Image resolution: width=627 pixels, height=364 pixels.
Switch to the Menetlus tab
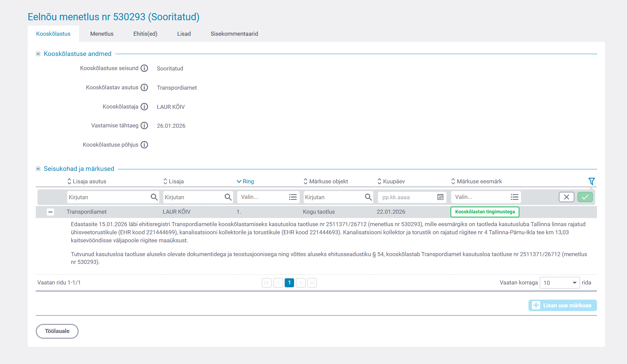[102, 34]
